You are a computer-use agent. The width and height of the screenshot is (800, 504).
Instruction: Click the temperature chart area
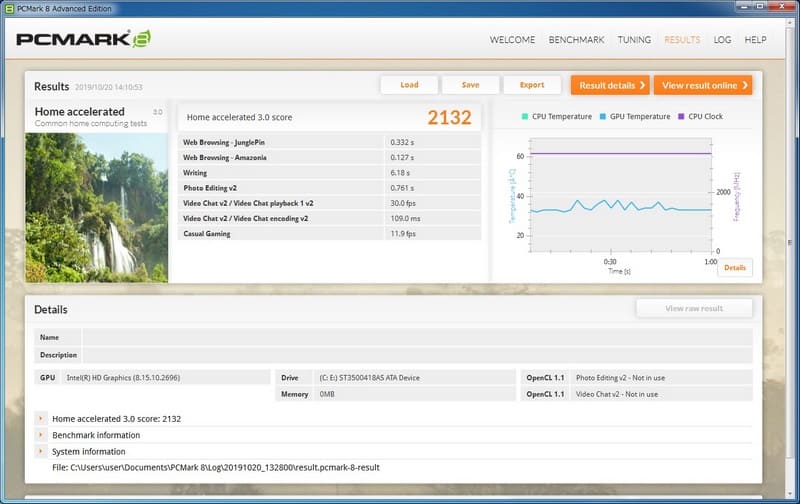[621, 195]
